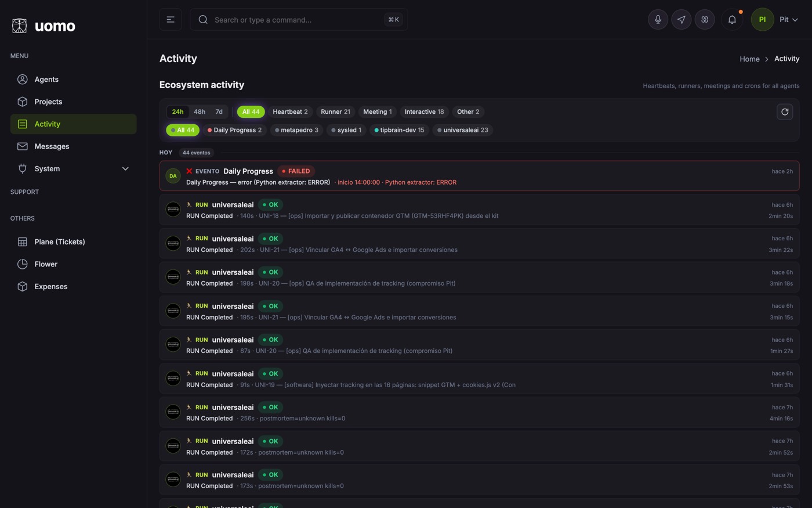Click the Expenses box icon
Image resolution: width=812 pixels, height=508 pixels.
(22, 286)
